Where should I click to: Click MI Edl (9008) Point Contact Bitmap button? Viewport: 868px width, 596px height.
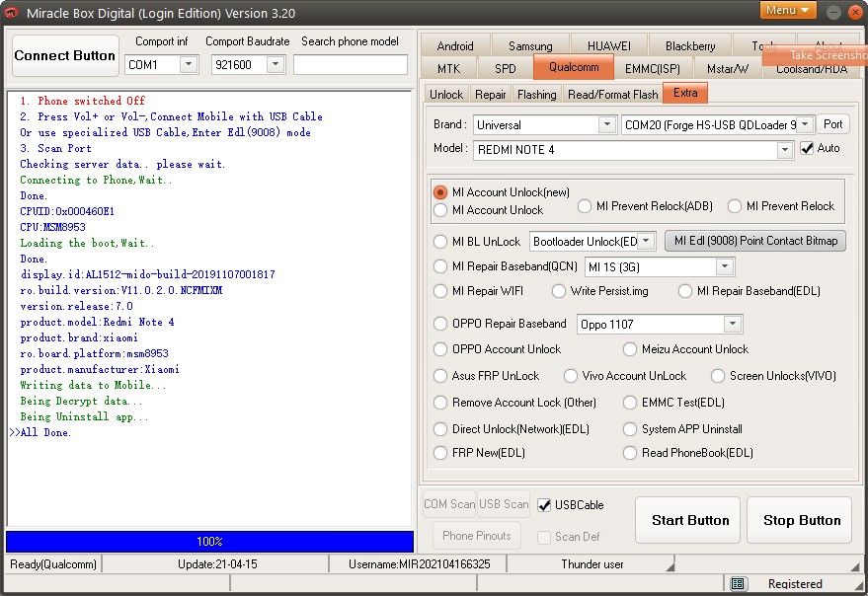[755, 241]
